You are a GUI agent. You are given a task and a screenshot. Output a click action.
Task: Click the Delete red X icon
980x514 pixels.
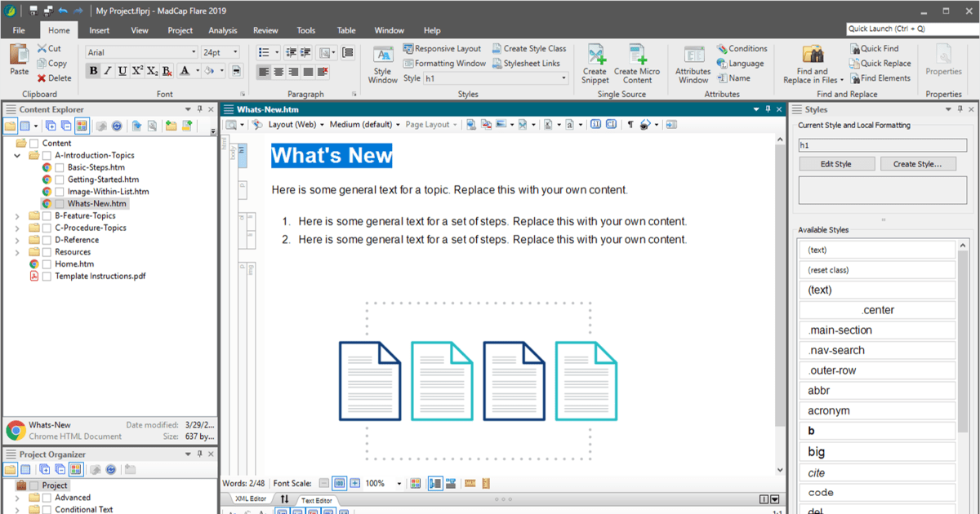(x=42, y=78)
